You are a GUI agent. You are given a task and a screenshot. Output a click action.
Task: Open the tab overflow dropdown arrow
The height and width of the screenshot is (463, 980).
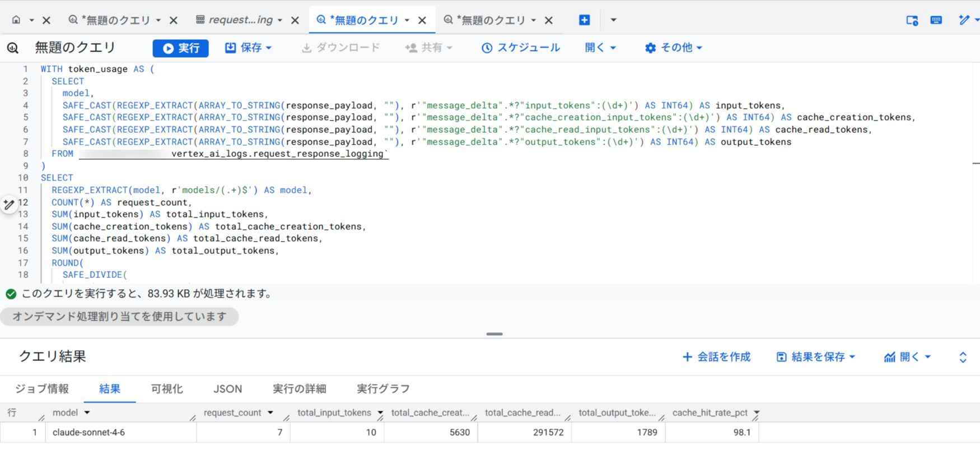613,20
